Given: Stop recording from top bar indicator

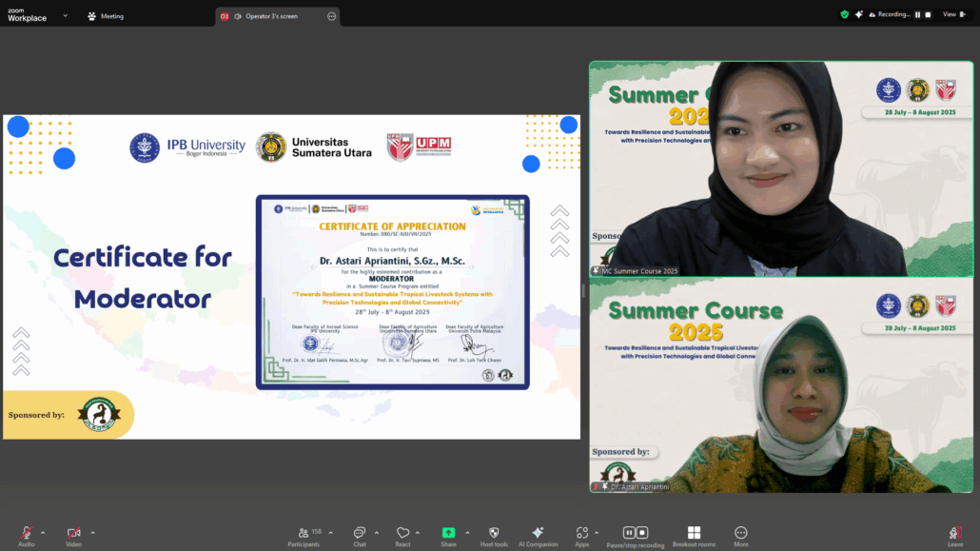Looking at the screenshot, I should 928,14.
